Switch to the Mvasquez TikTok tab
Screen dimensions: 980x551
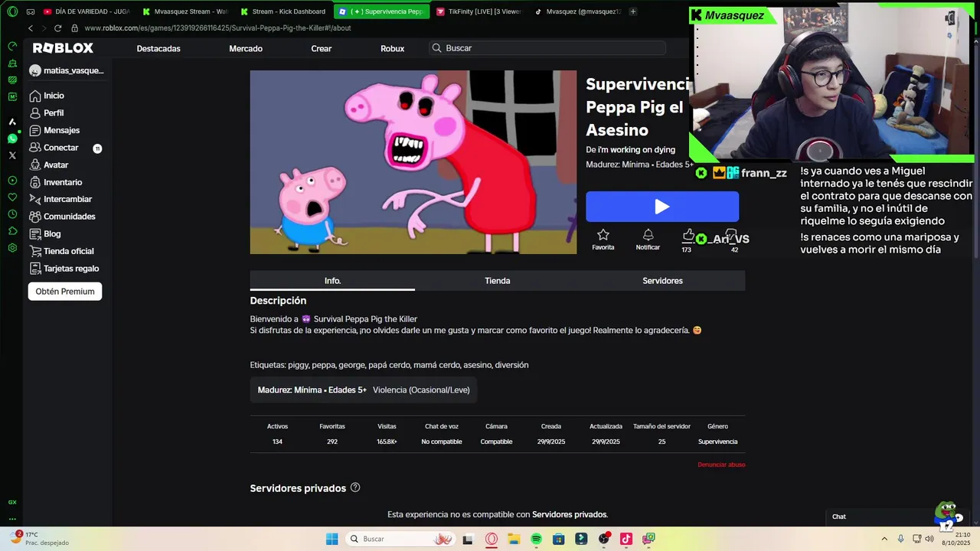(x=577, y=11)
